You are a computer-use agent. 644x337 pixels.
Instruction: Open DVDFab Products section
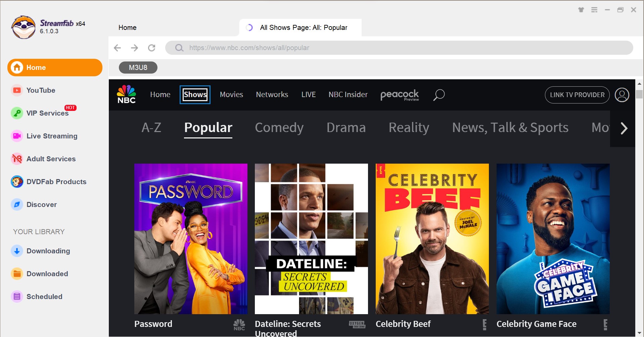[48, 182]
